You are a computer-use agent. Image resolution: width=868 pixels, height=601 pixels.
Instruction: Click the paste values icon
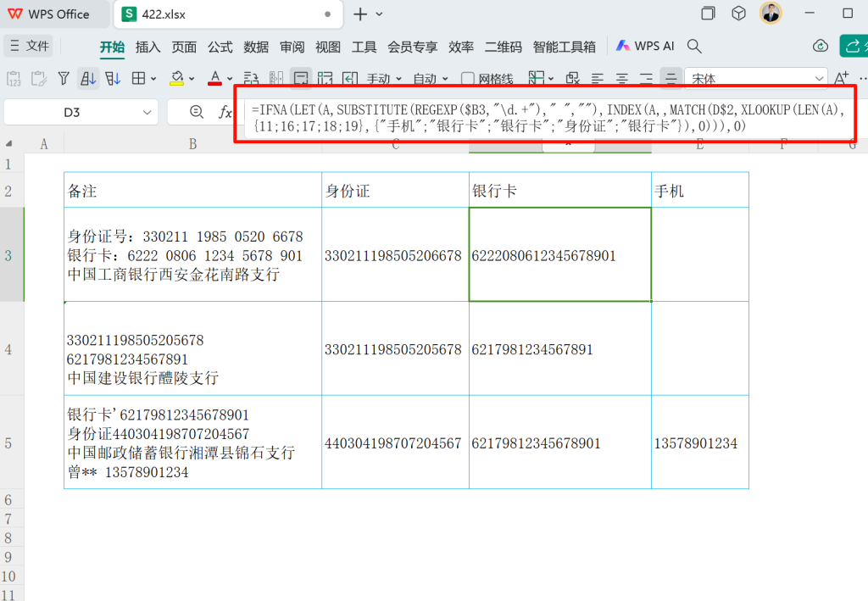(x=14, y=79)
